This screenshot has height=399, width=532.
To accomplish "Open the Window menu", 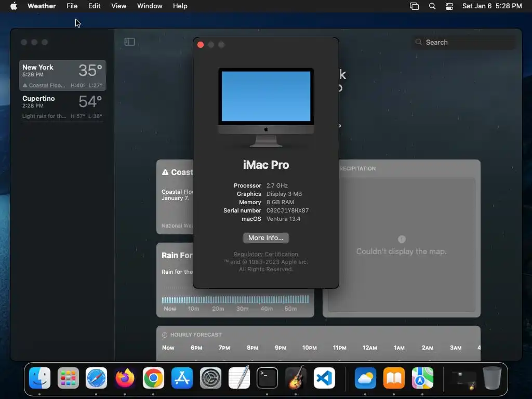I will [150, 6].
